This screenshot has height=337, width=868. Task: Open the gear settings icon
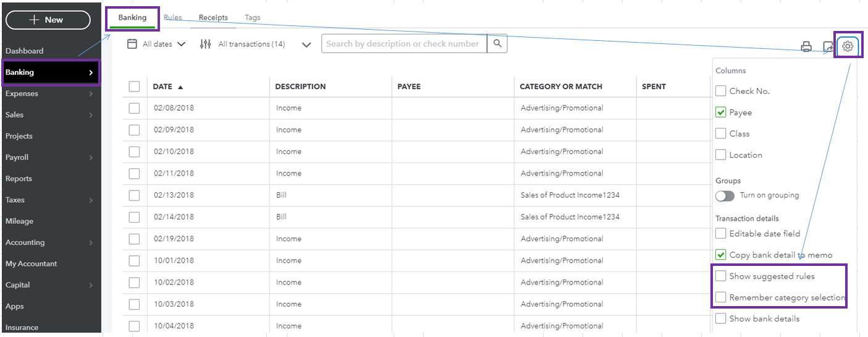point(848,46)
